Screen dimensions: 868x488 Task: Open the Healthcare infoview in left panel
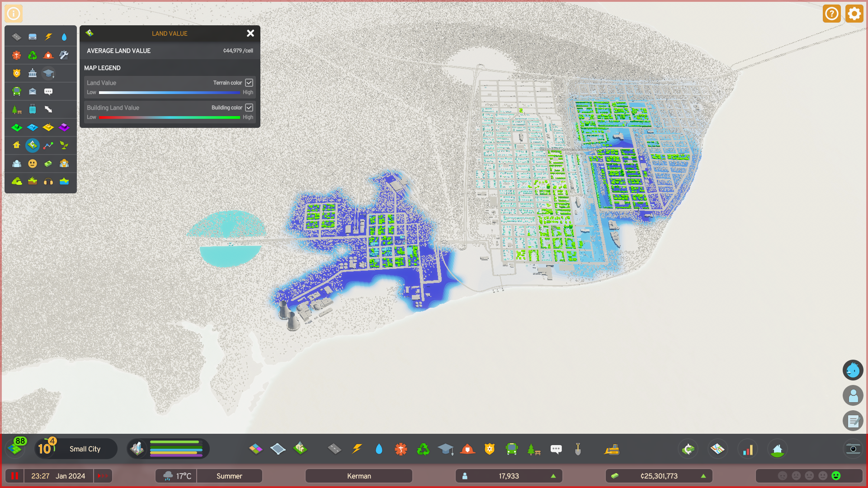tap(17, 55)
